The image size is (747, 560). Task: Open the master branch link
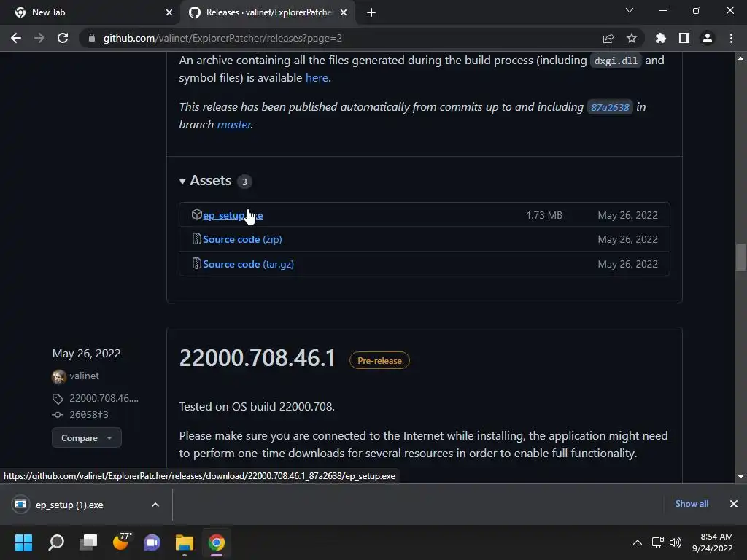point(234,124)
